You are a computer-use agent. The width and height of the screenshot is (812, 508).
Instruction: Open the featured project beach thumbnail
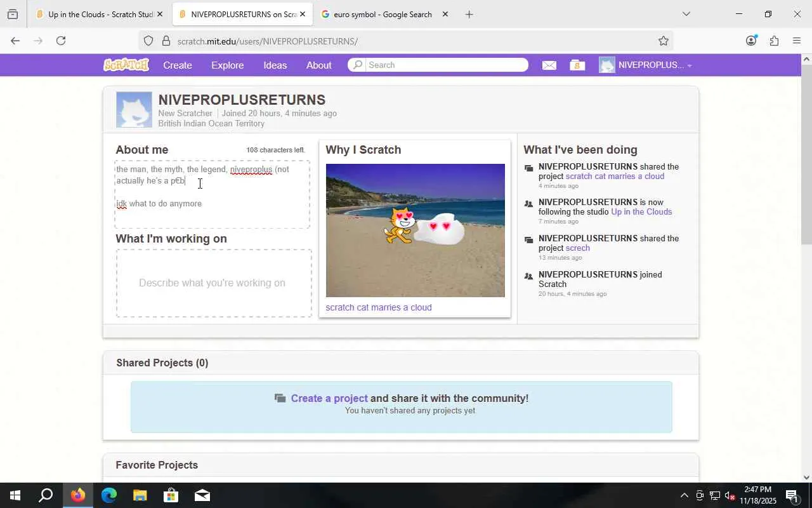tap(416, 231)
